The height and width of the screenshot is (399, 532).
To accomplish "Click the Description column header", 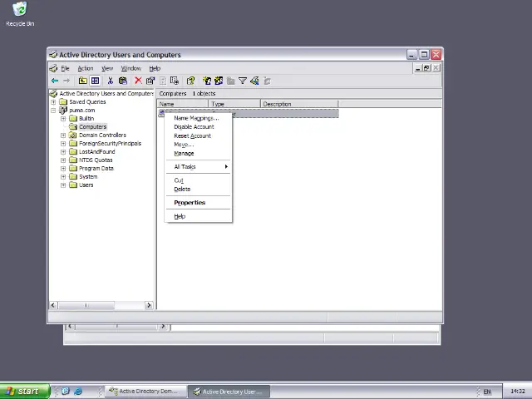I will pos(299,104).
